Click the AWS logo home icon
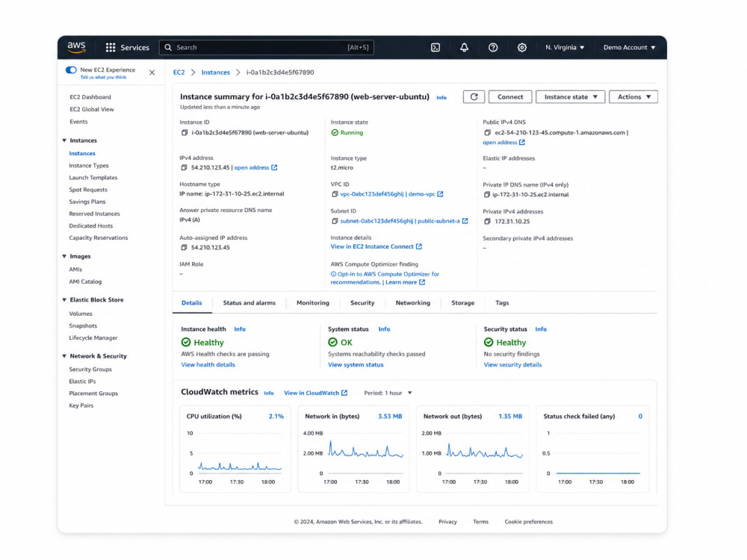This screenshot has height=560, width=747. [76, 47]
